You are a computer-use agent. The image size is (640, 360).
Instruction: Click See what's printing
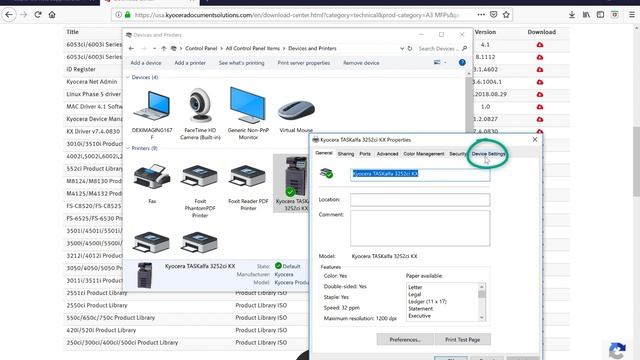[241, 63]
